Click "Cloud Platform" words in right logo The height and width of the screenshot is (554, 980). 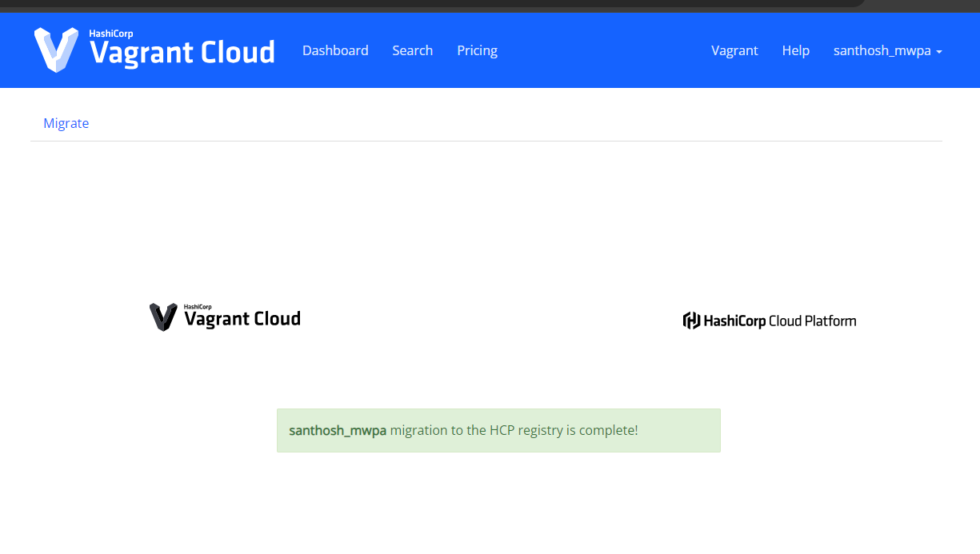812,321
